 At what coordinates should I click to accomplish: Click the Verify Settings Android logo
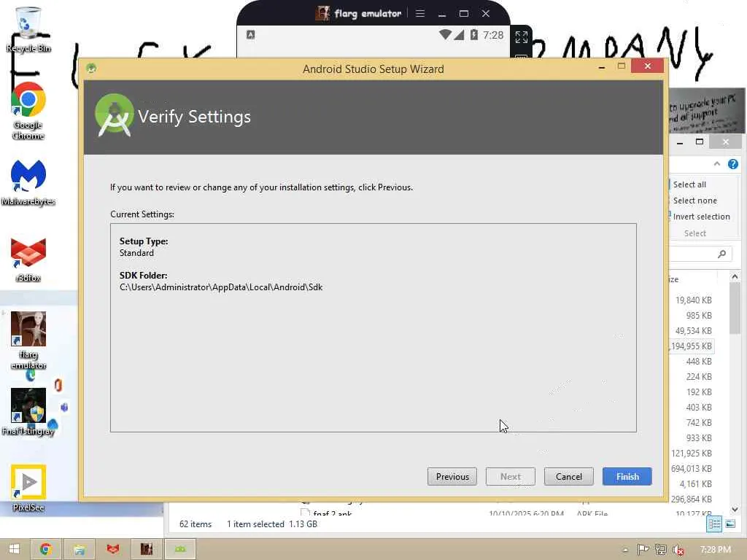[x=115, y=116]
